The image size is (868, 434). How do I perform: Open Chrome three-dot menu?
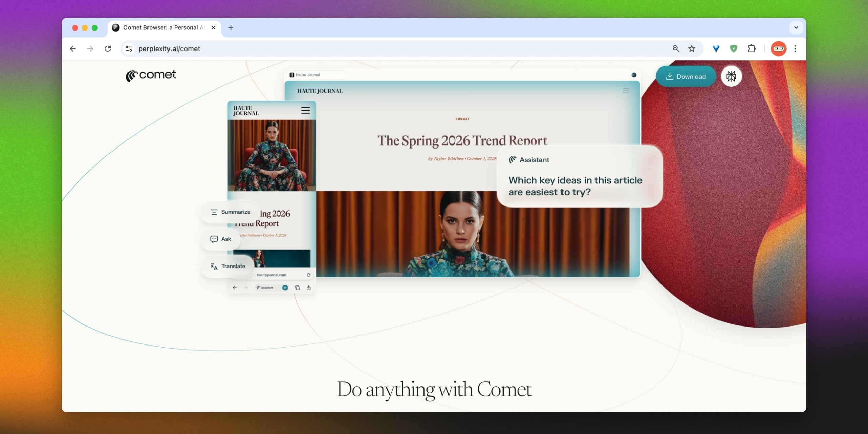click(795, 49)
